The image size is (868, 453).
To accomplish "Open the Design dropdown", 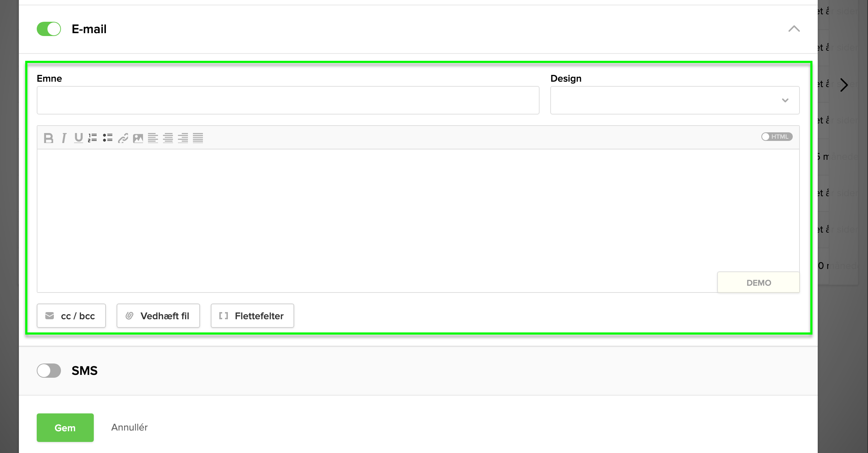I will tap(675, 100).
